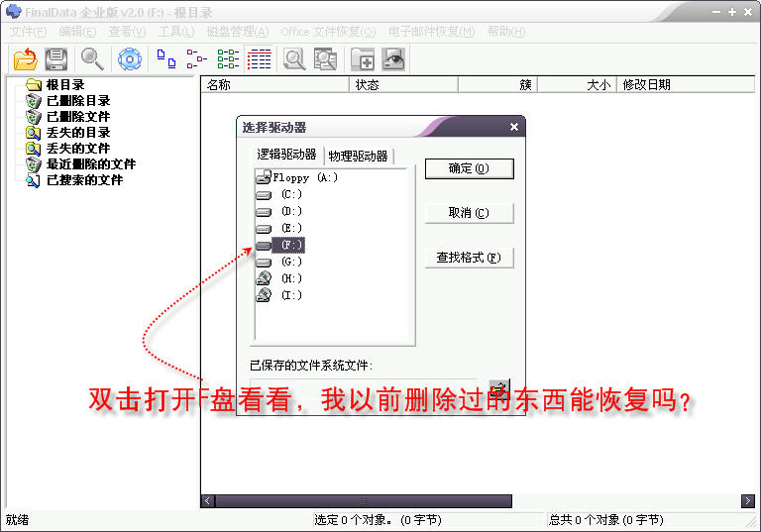Sort by 状态 column header

403,85
